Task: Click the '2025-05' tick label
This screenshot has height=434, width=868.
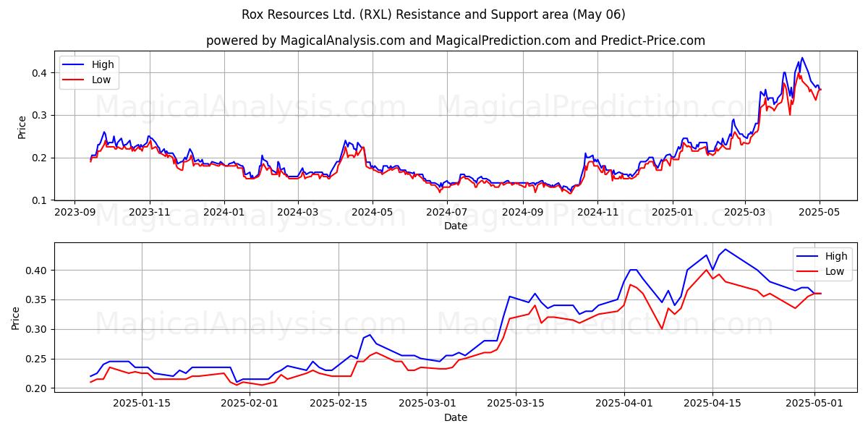Action: (818, 212)
